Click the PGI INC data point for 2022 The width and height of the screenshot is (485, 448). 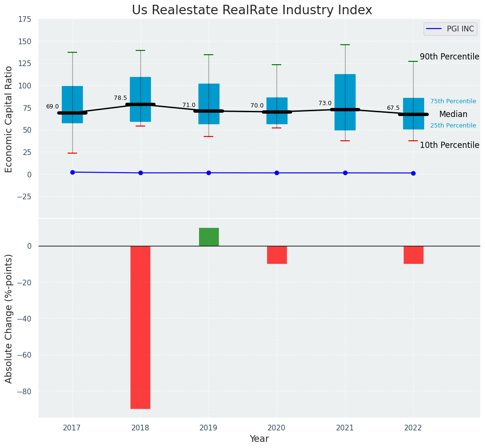click(413, 173)
